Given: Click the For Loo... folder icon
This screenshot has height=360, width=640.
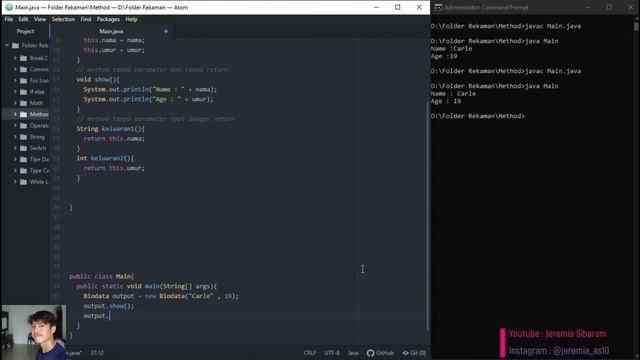Looking at the screenshot, I should click(x=23, y=80).
